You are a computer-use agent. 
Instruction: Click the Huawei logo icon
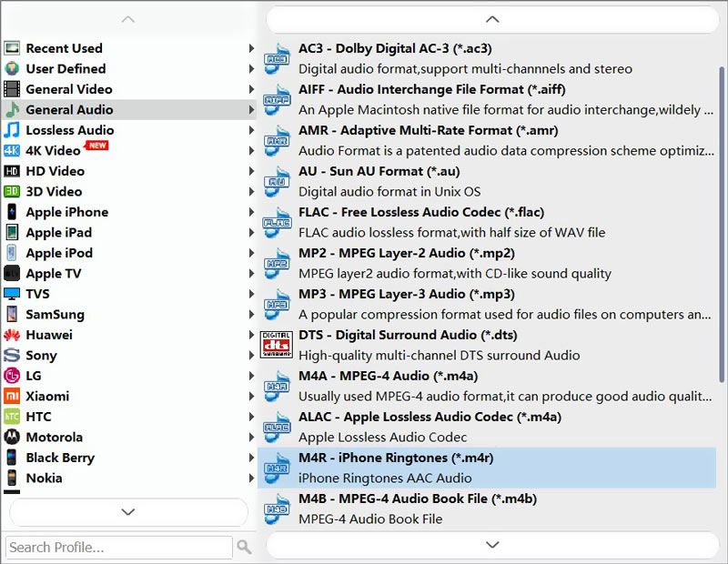pos(12,335)
